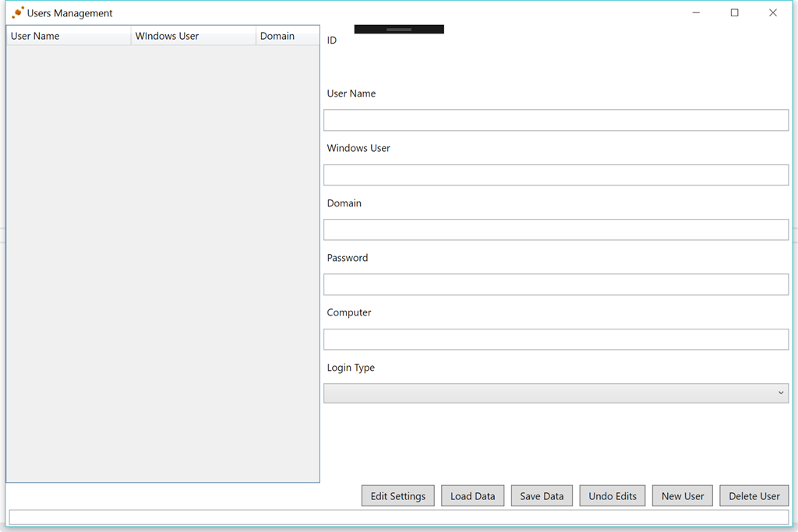Image resolution: width=798 pixels, height=532 pixels.
Task: Click the Computer text field
Action: pyautogui.click(x=556, y=340)
